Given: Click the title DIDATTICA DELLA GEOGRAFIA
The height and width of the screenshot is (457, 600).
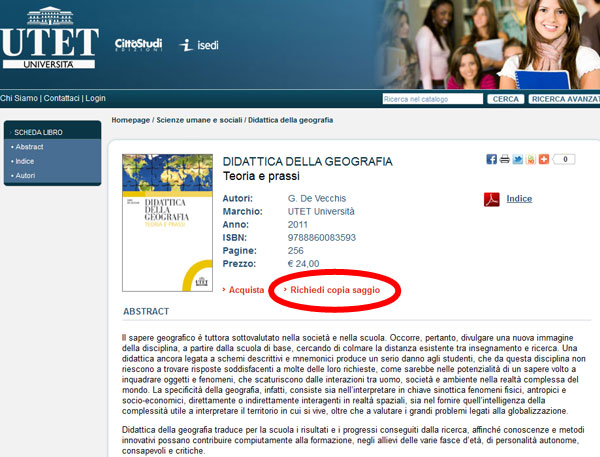Looking at the screenshot, I should (x=308, y=162).
